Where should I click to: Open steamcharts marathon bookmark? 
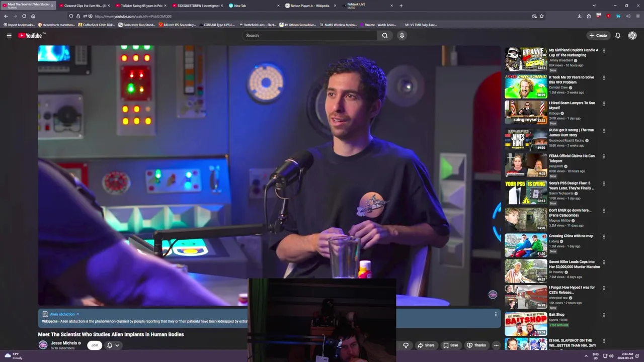(x=57, y=25)
